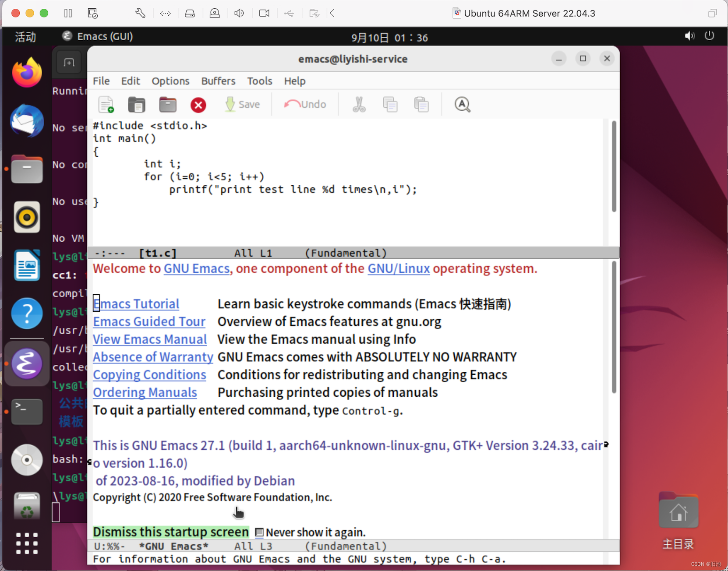Open the directory browser toolbar icon
Screen dimensions: 728x571
coord(168,105)
